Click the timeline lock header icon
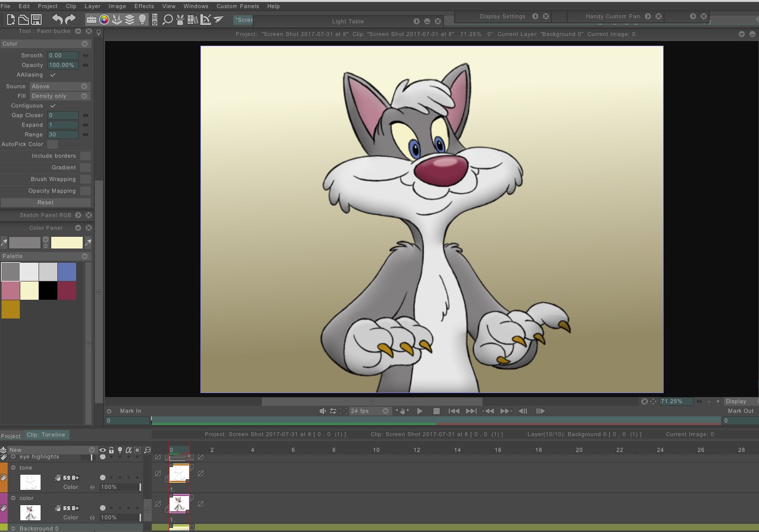The height and width of the screenshot is (532, 759). [112, 450]
